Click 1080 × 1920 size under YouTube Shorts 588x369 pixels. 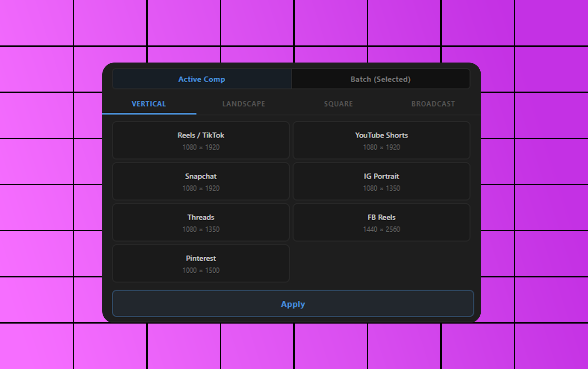tap(382, 147)
